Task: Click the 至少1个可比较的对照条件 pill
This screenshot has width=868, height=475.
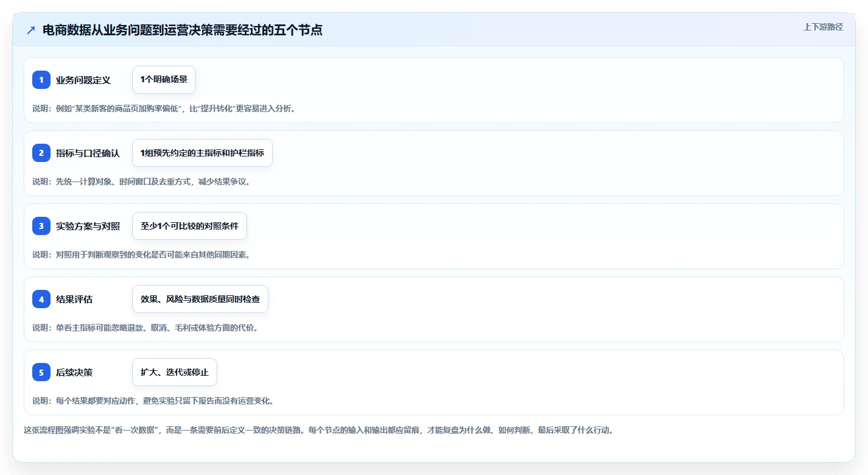Action: (189, 226)
